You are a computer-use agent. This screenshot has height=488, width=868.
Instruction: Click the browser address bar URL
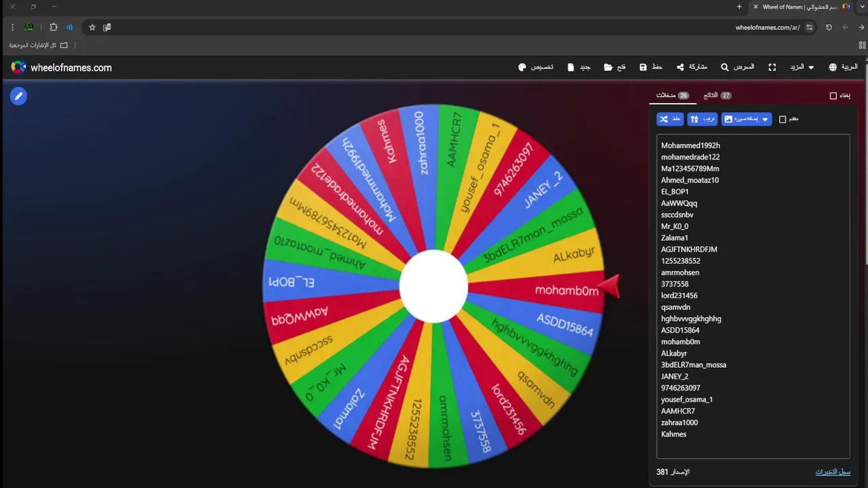tap(767, 28)
